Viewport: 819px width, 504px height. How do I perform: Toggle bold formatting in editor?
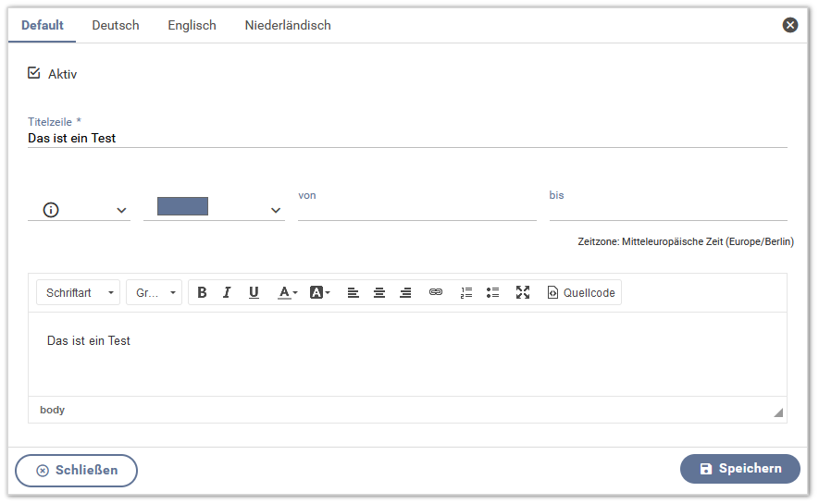point(202,292)
